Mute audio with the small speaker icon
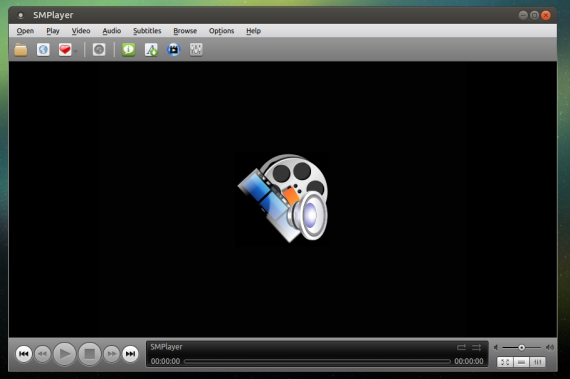Viewport: 570px width, 379px height. (x=496, y=348)
